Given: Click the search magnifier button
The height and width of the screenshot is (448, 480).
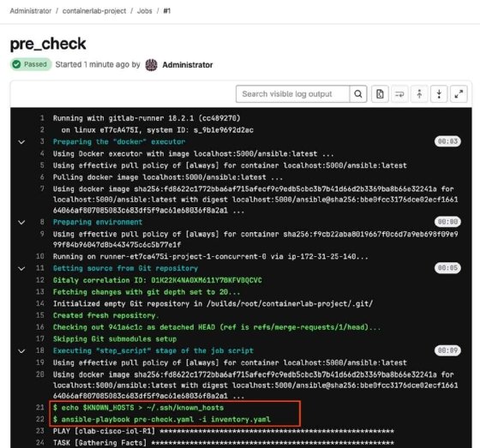Looking at the screenshot, I should click(x=358, y=94).
